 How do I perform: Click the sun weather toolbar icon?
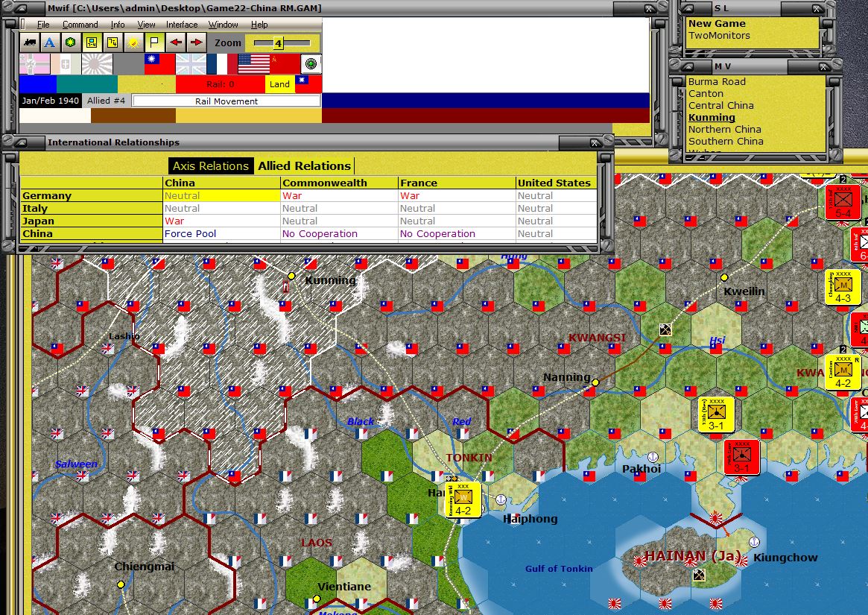(133, 42)
